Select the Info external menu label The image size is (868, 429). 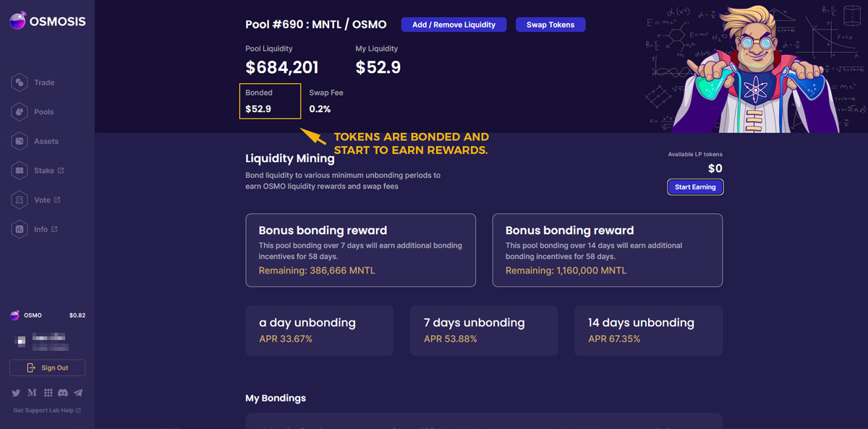tap(46, 229)
